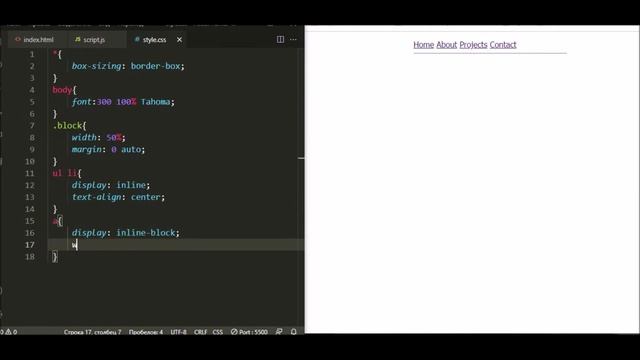Place cursor on 'Tahoma' font value
The height and width of the screenshot is (360, 640).
[x=156, y=102]
